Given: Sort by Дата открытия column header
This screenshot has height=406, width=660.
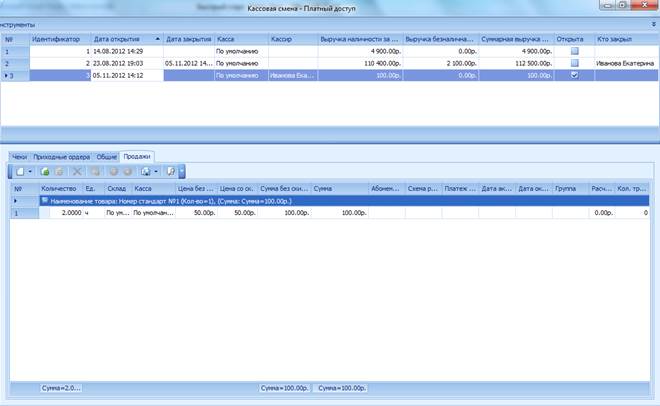Looking at the screenshot, I should (x=118, y=37).
